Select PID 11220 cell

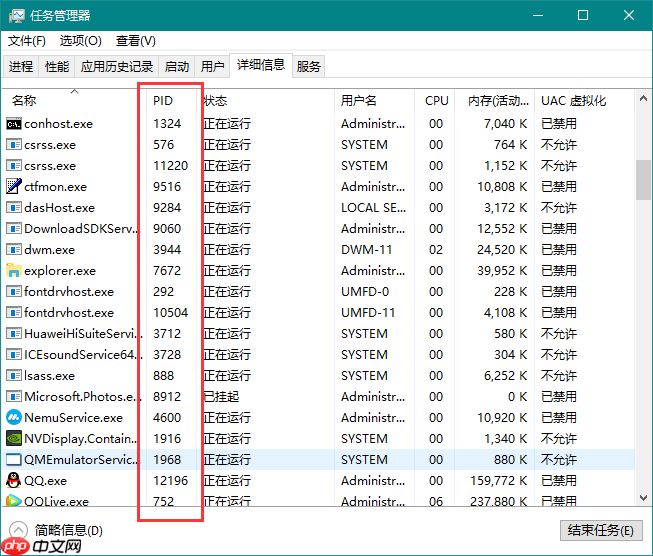click(x=170, y=166)
